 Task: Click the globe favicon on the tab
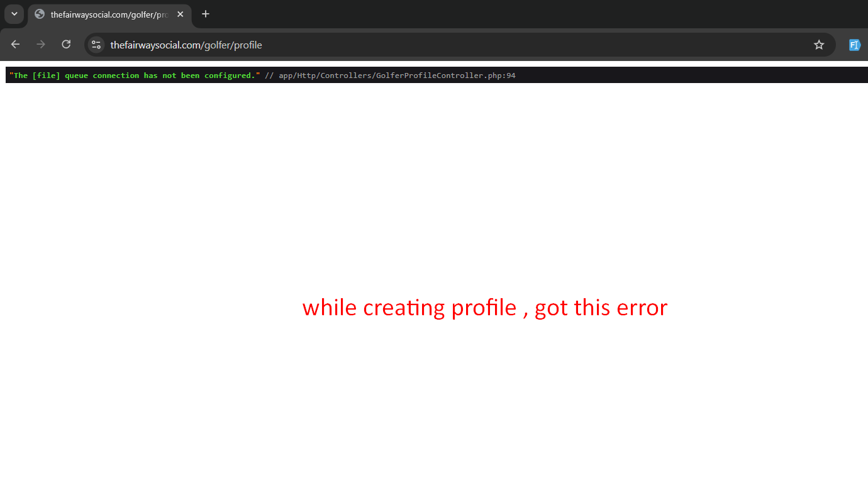coord(40,14)
